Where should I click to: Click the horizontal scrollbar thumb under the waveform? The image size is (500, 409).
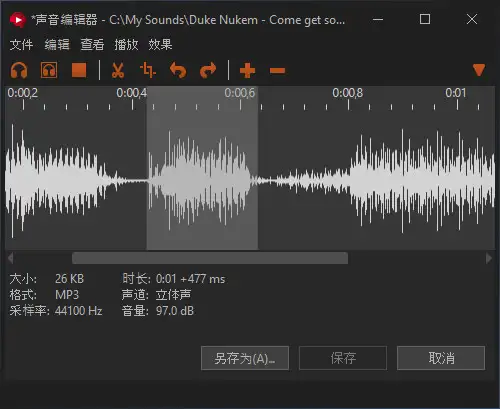tap(210, 258)
